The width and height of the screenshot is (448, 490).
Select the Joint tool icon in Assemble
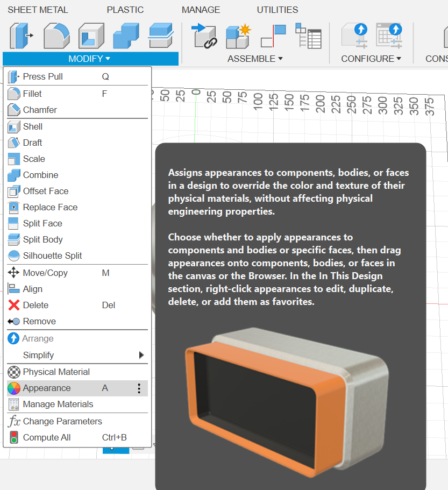coord(274,36)
